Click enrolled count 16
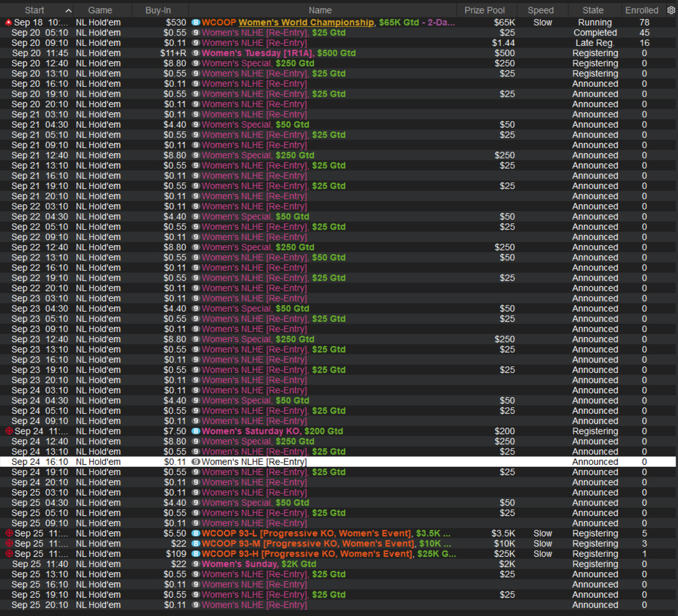 644,43
